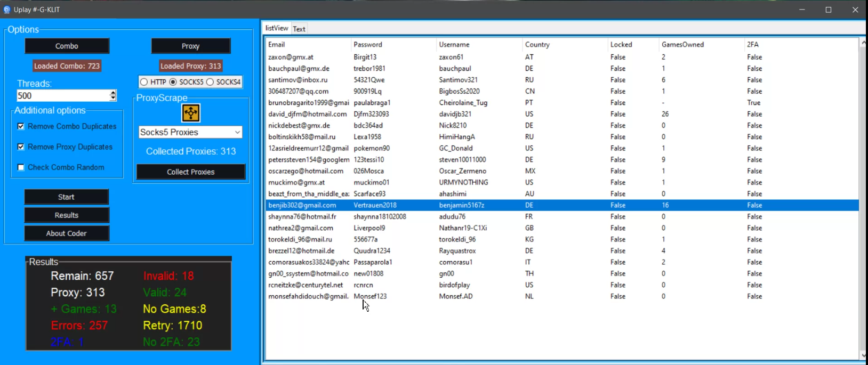868x365 pixels.
Task: Click the + Games: 13 counter
Action: click(84, 309)
